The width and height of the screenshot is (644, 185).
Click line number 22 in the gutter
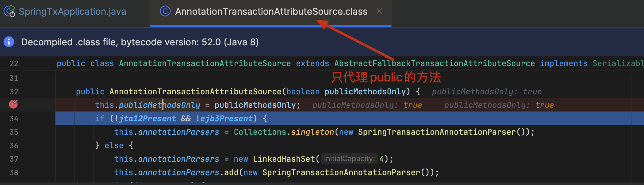(14, 63)
